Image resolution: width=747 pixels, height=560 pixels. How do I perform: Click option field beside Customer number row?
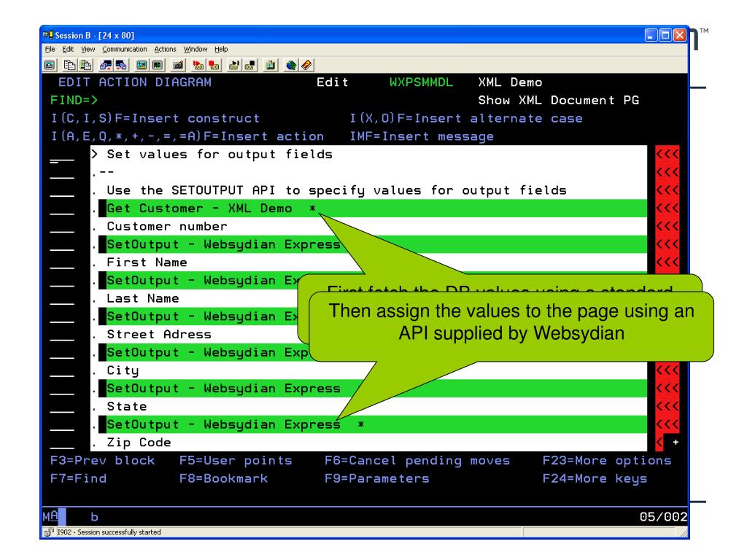click(x=62, y=227)
